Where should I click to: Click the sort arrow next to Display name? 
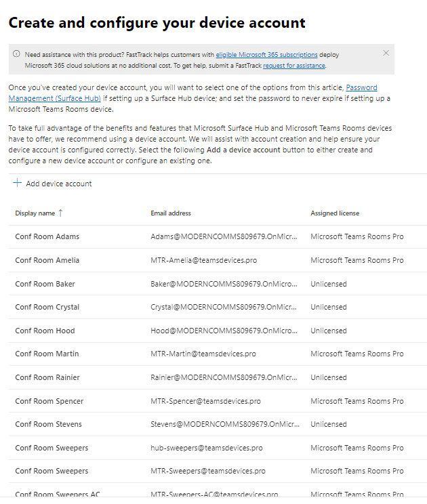60,213
